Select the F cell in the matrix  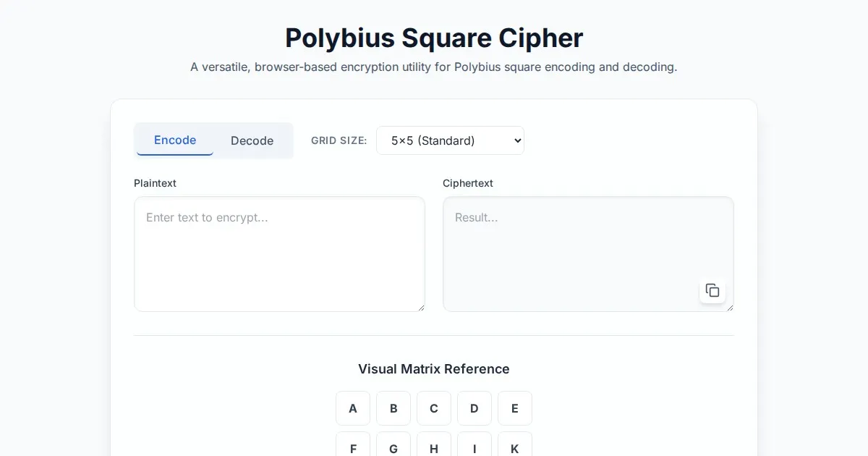coord(353,447)
